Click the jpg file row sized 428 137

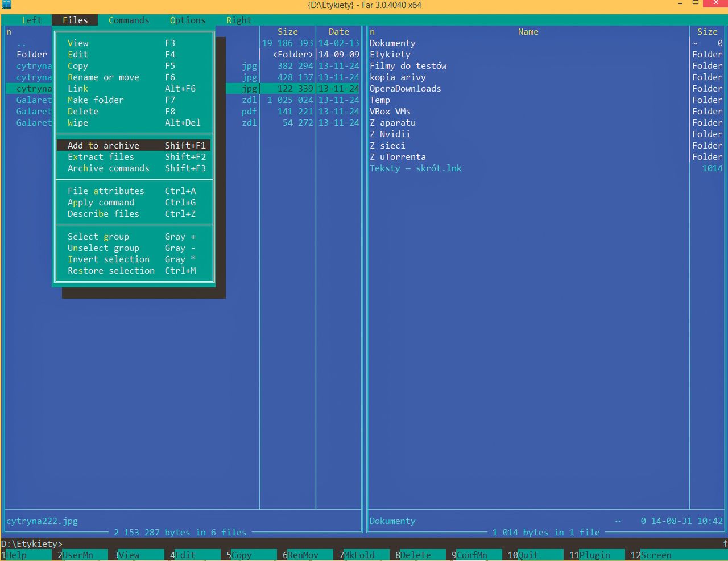pyautogui.click(x=183, y=77)
